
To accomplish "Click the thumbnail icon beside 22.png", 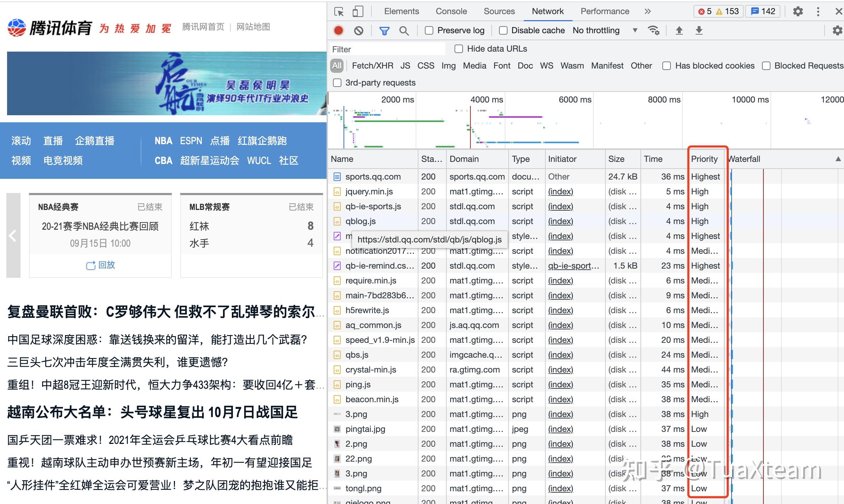I will point(337,459).
